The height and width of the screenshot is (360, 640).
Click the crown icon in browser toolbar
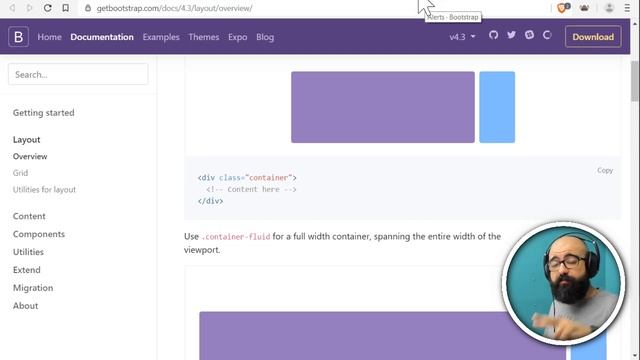pos(584,8)
